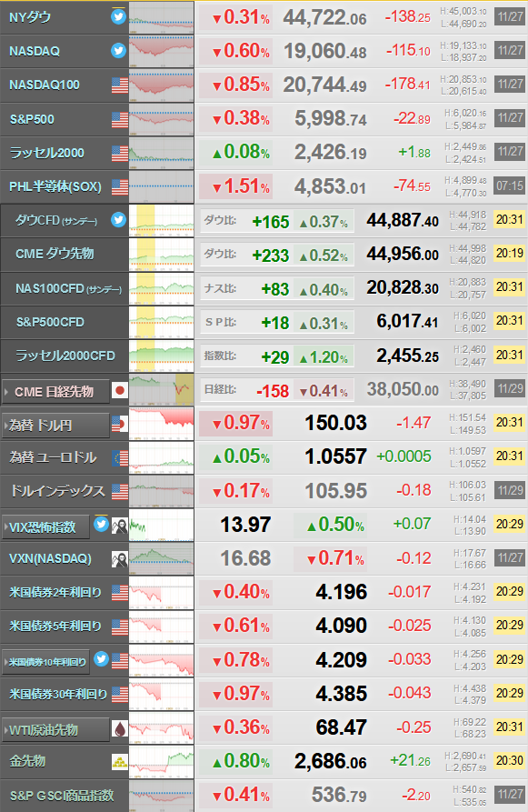This screenshot has height=812, width=528.
Task: Select the grim reaper icon beside VIX恐怖指数
Action: coord(120,526)
